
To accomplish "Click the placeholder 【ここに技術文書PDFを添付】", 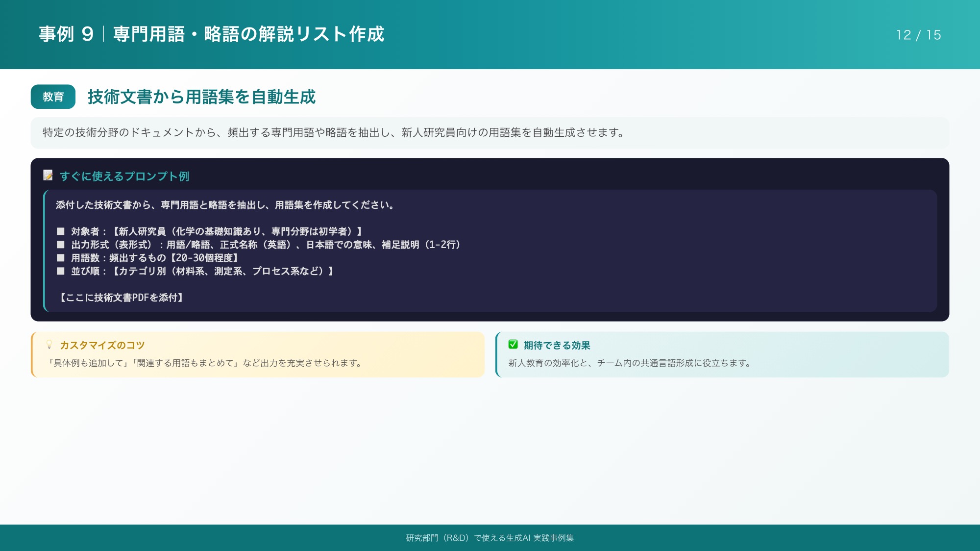I will click(x=121, y=298).
